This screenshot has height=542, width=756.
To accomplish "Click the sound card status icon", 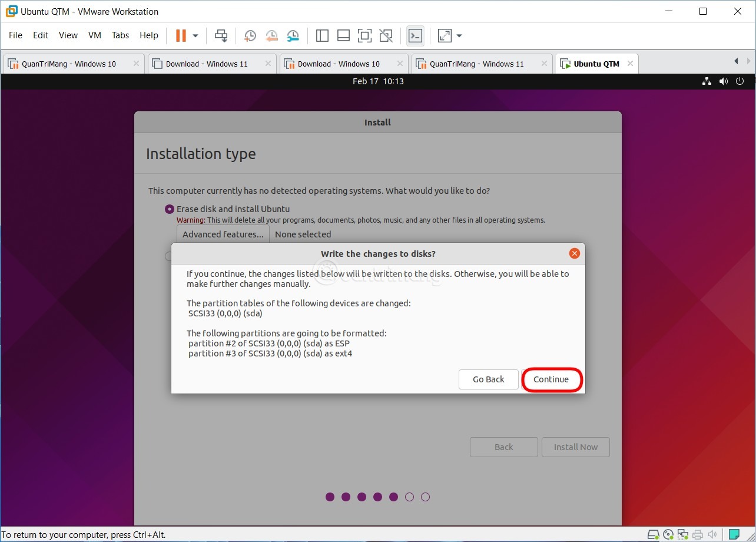I will coord(712,535).
